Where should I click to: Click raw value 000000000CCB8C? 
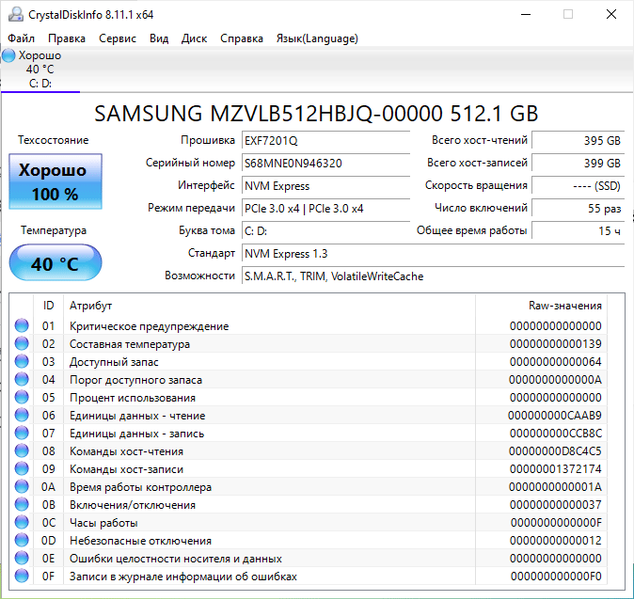pyautogui.click(x=556, y=433)
